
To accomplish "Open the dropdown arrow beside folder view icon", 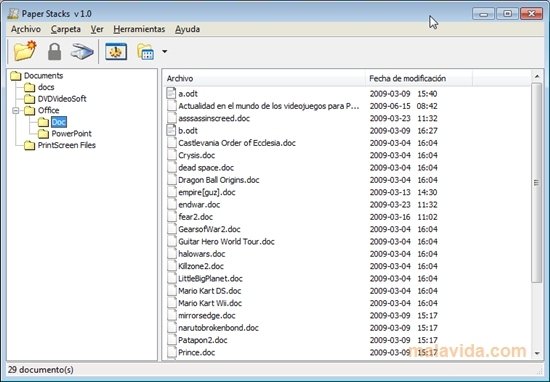I will (x=165, y=52).
